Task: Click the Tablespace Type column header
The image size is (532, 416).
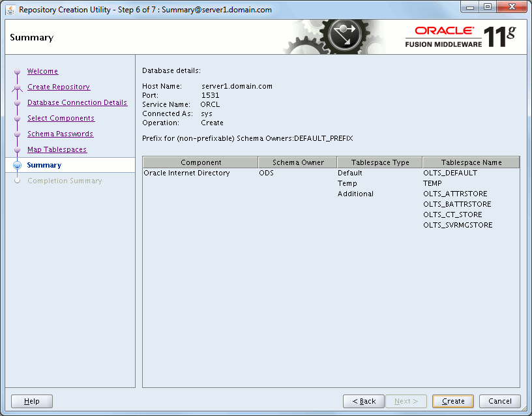Action: pos(379,162)
